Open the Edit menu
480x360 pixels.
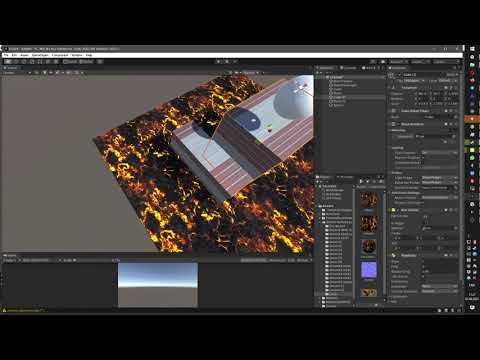(x=14, y=55)
